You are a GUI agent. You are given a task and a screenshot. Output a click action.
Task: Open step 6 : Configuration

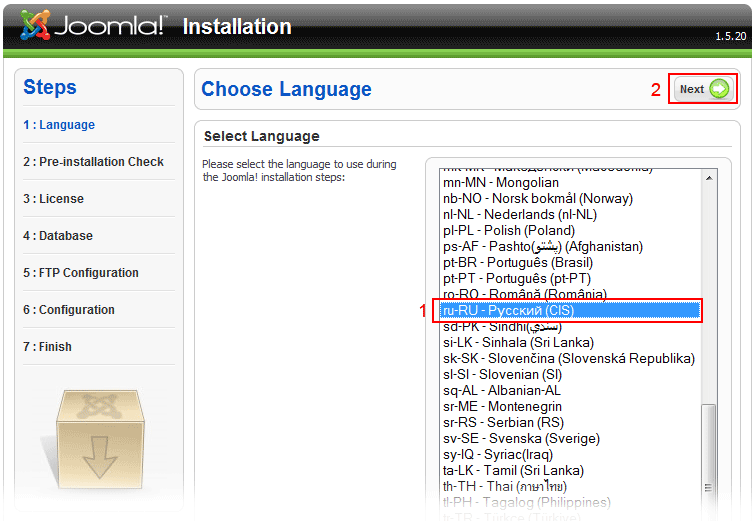click(x=69, y=310)
